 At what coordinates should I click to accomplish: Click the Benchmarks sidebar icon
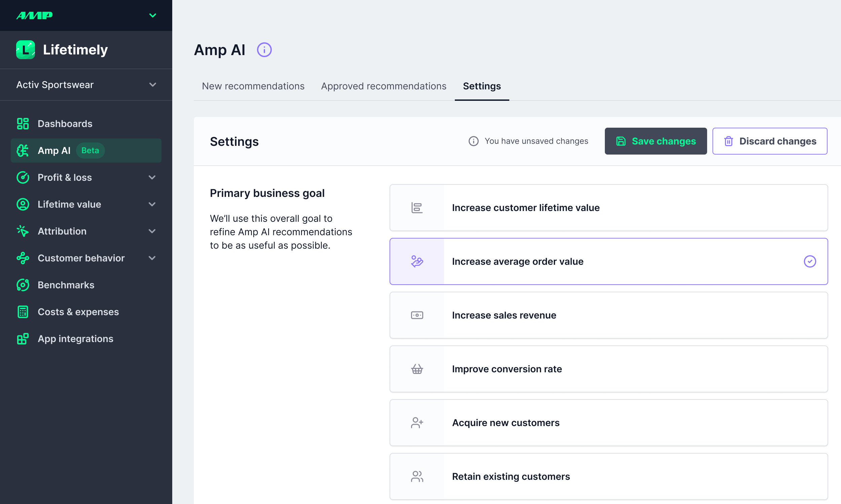pyautogui.click(x=23, y=285)
